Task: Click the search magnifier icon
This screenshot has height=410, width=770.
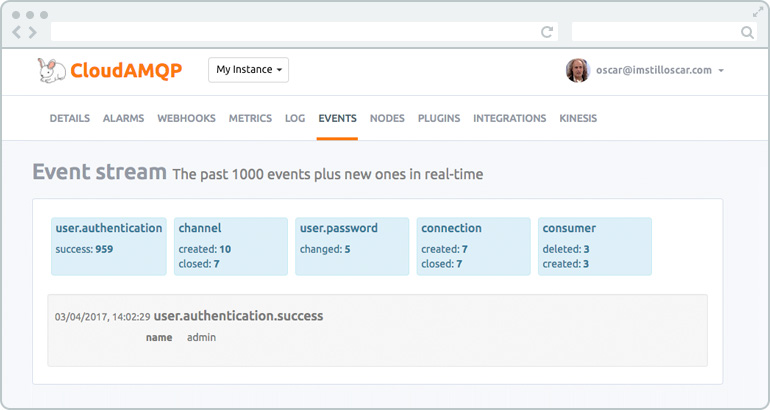Action: [747, 32]
